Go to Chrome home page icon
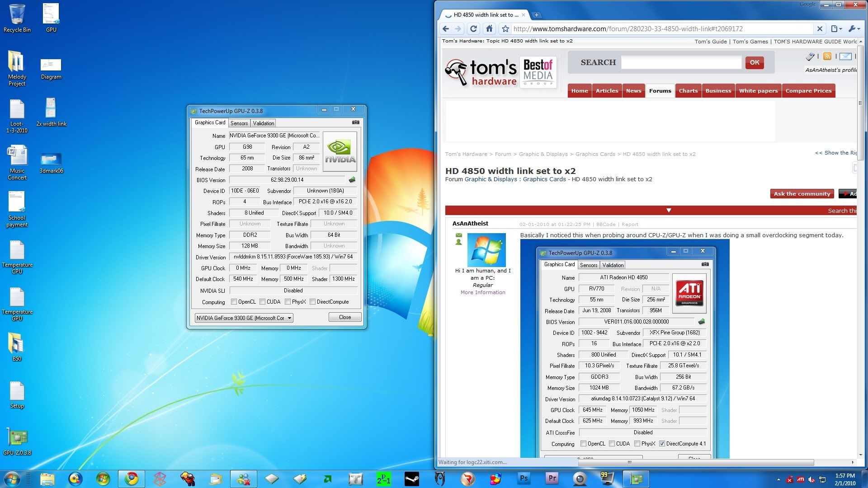Image resolution: width=868 pixels, height=488 pixels. [489, 29]
